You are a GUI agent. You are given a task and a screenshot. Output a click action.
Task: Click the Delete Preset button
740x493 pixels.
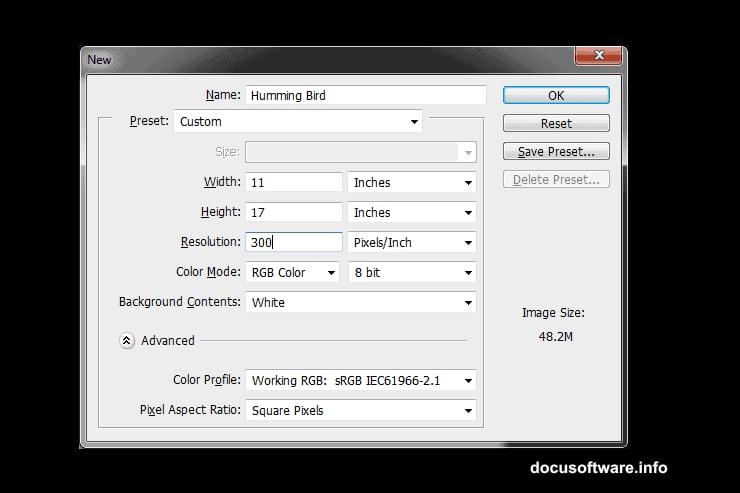(x=556, y=180)
